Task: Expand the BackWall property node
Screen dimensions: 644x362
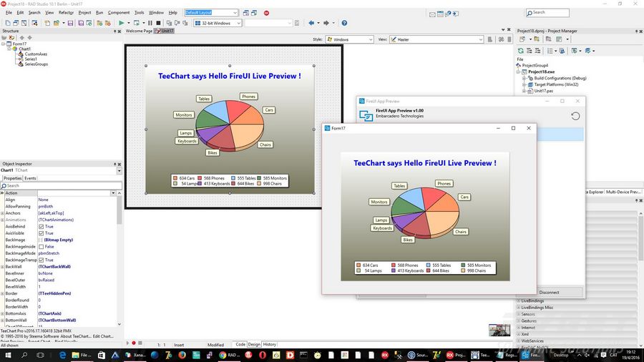Action: tap(2, 267)
